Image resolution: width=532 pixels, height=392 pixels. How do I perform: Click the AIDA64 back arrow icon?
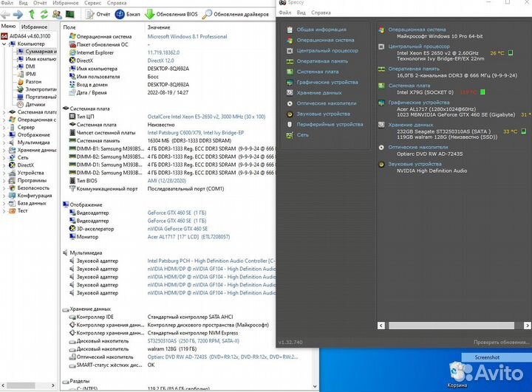5,14
